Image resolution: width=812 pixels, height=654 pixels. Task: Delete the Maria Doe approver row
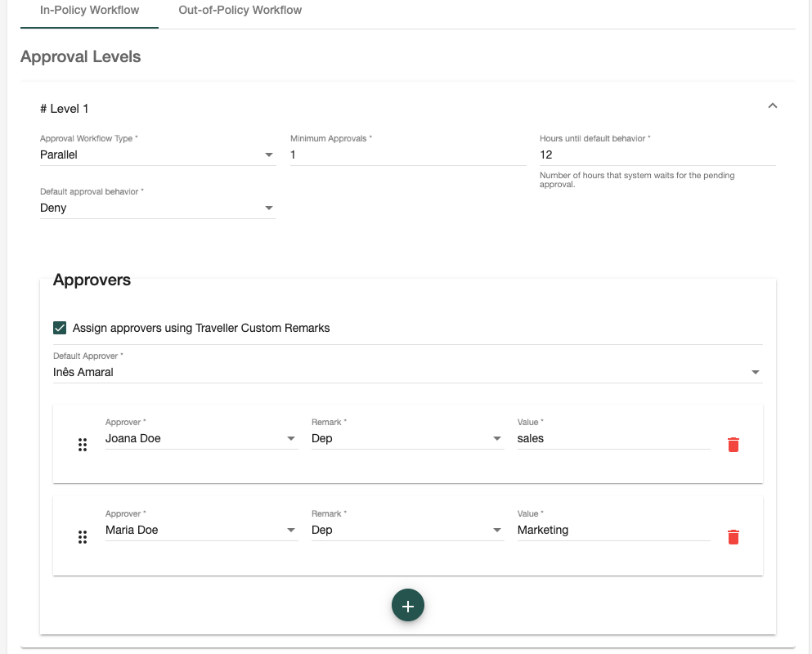click(733, 536)
